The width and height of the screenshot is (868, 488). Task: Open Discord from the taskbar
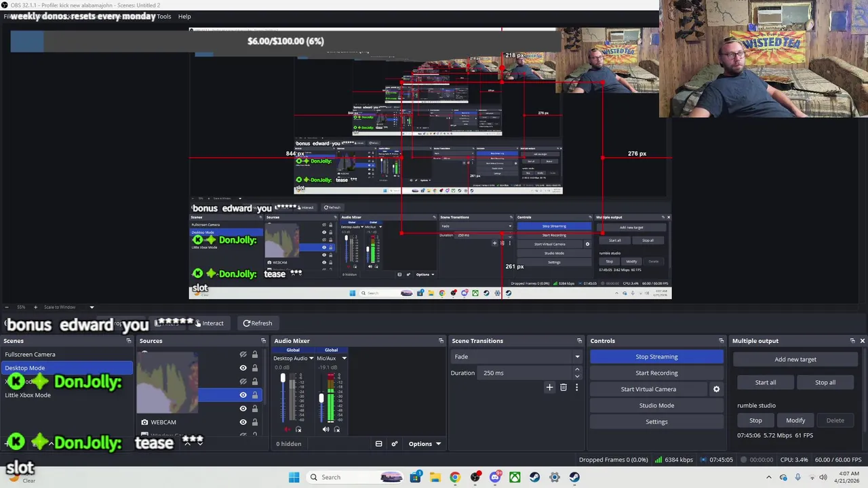[495, 477]
